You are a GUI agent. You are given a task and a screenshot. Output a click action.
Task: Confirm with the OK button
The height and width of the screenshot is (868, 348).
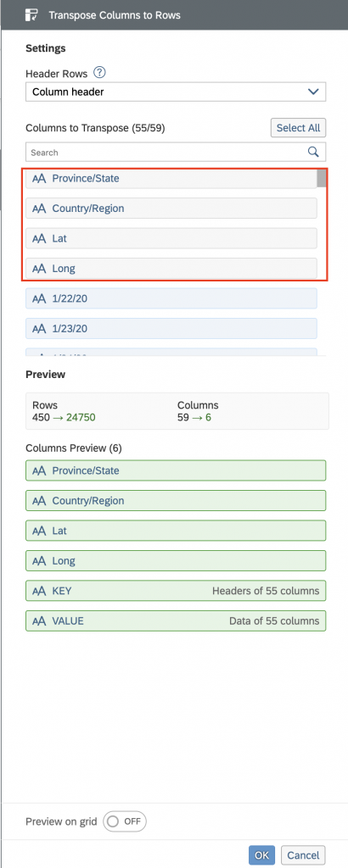click(261, 855)
